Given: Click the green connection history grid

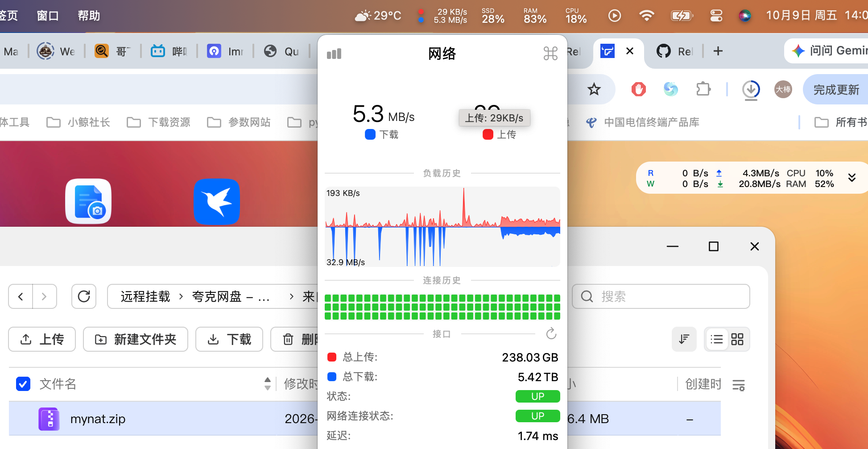Looking at the screenshot, I should click(x=442, y=307).
